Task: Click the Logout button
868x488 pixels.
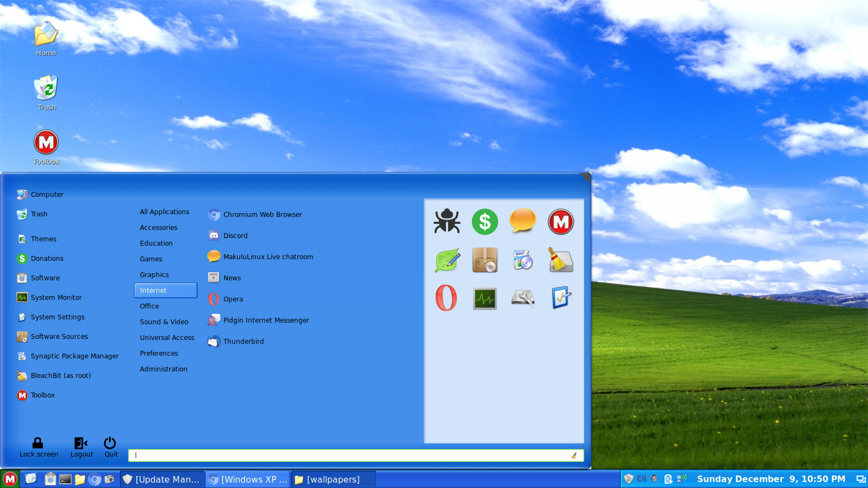Action: click(81, 448)
